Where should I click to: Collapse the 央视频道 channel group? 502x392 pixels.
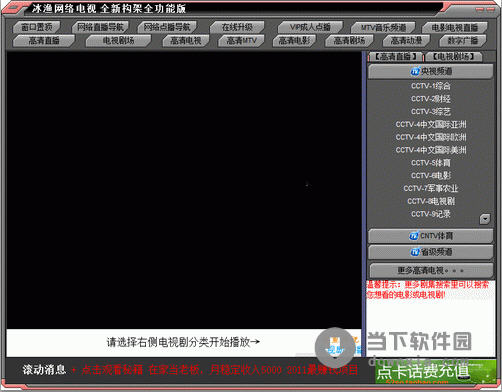click(431, 71)
